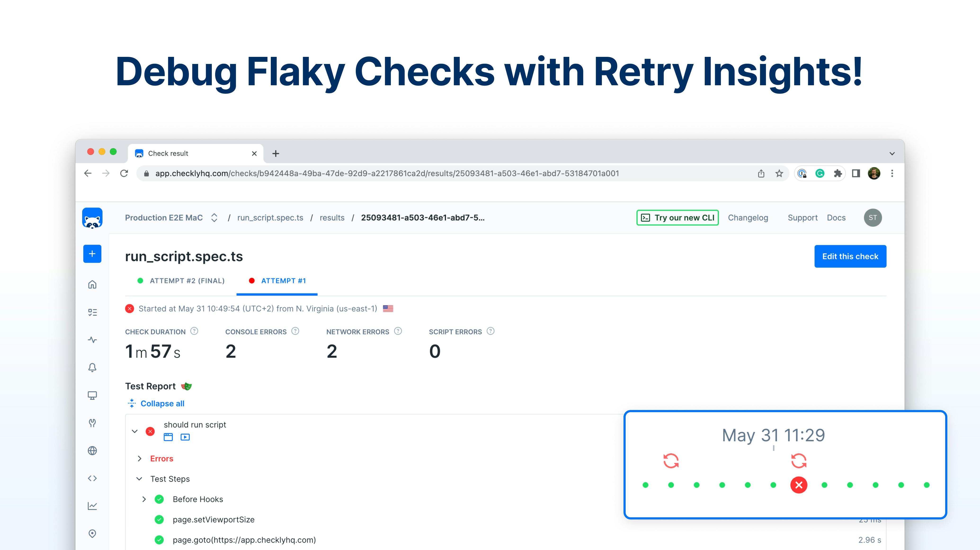This screenshot has width=980, height=550.
Task: Click the browser address bar URL
Action: click(x=387, y=174)
